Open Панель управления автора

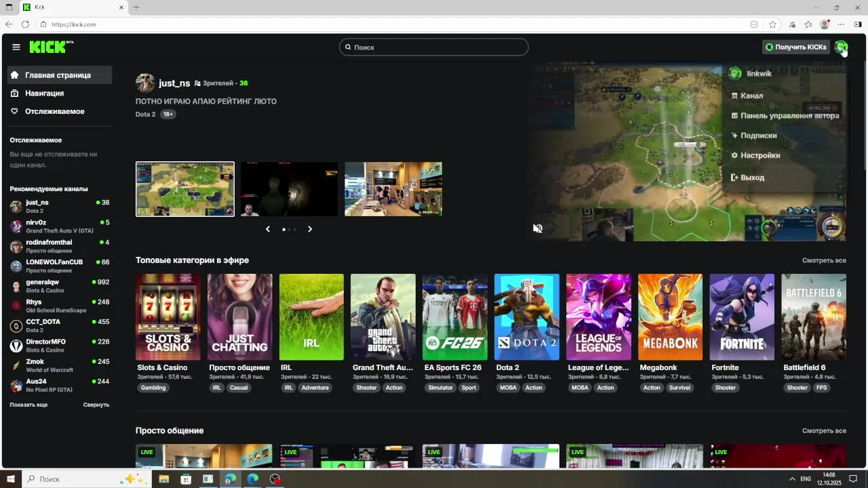pos(785,115)
